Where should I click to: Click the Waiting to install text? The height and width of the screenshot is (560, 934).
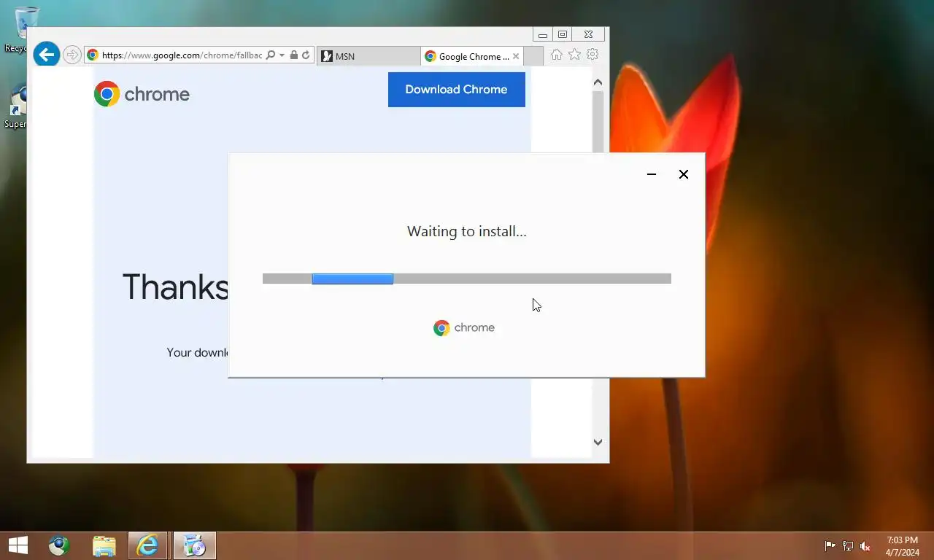pyautogui.click(x=466, y=231)
